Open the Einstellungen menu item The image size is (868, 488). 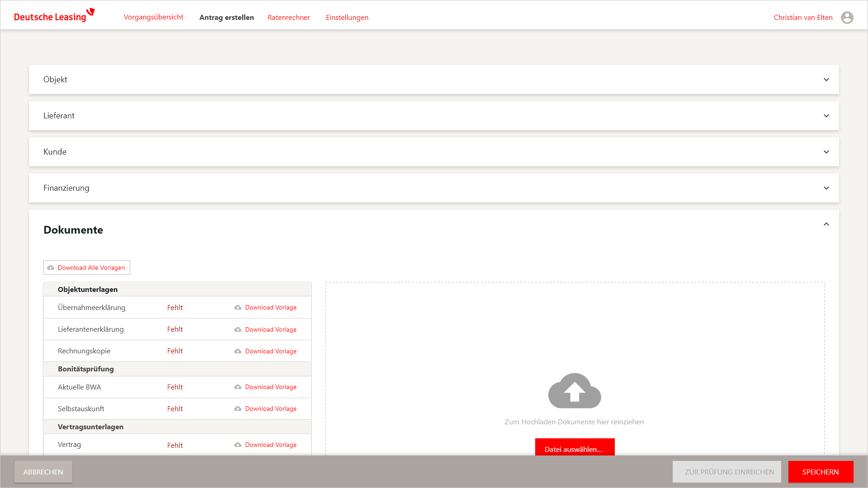tap(347, 18)
